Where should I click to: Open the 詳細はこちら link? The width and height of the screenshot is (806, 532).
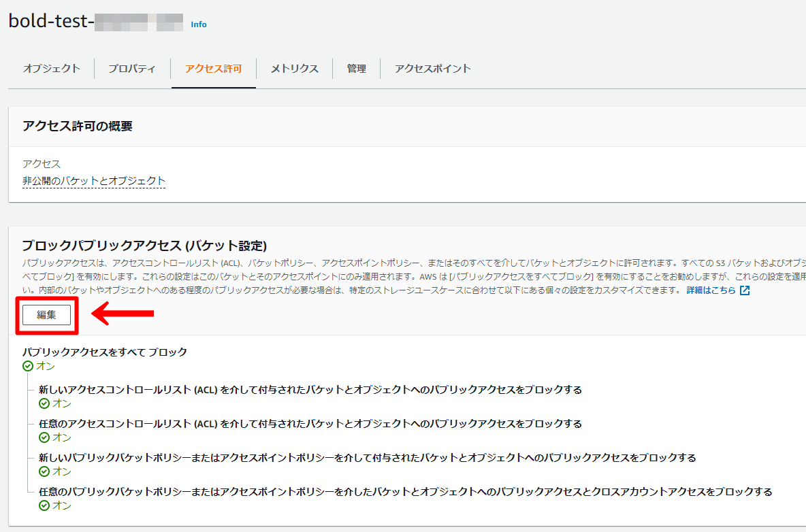[x=711, y=290]
